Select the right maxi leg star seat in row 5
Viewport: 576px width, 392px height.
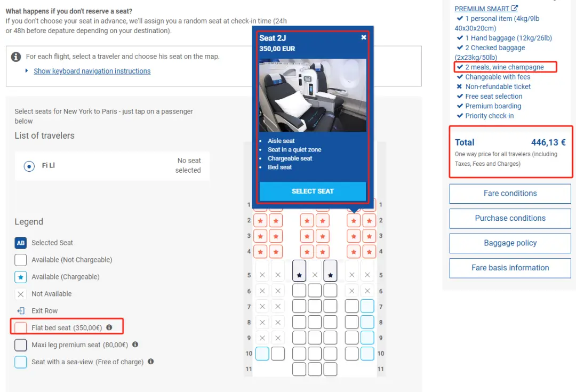tap(331, 271)
